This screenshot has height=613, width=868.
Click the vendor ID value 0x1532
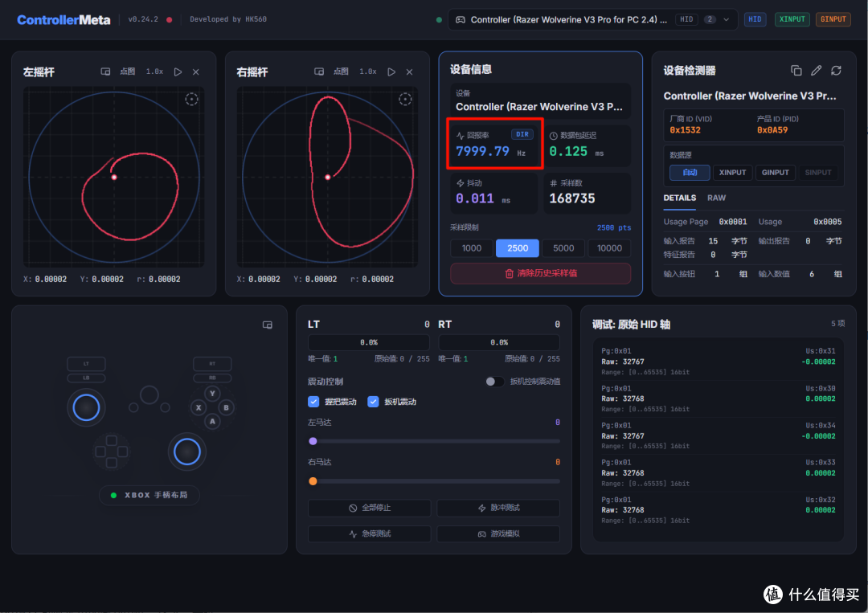click(x=686, y=130)
